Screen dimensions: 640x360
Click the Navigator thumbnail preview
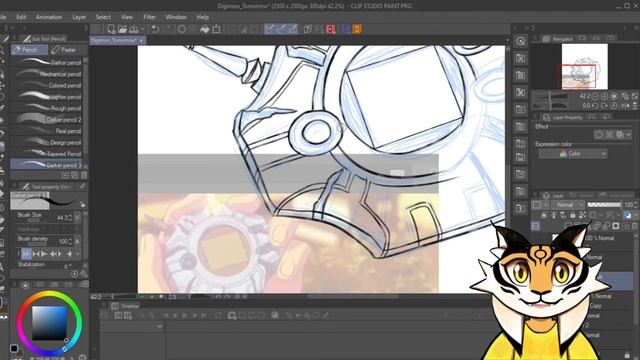pyautogui.click(x=584, y=67)
